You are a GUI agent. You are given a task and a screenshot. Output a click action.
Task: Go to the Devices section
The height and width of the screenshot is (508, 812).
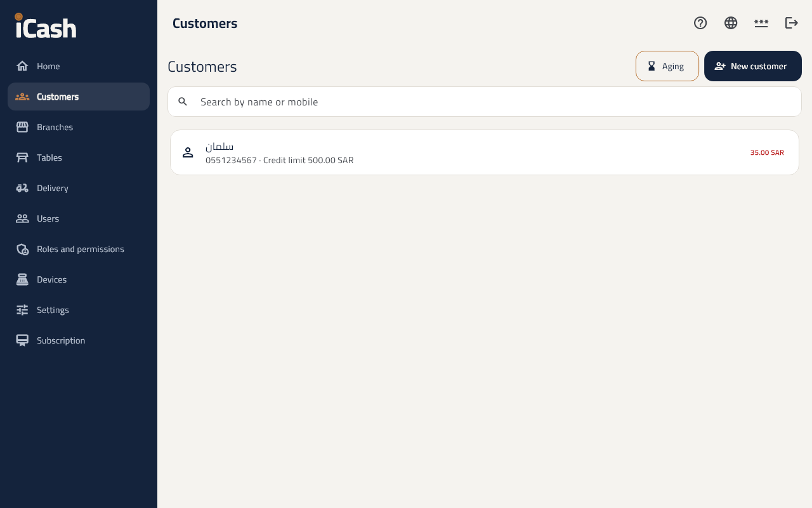(79, 279)
